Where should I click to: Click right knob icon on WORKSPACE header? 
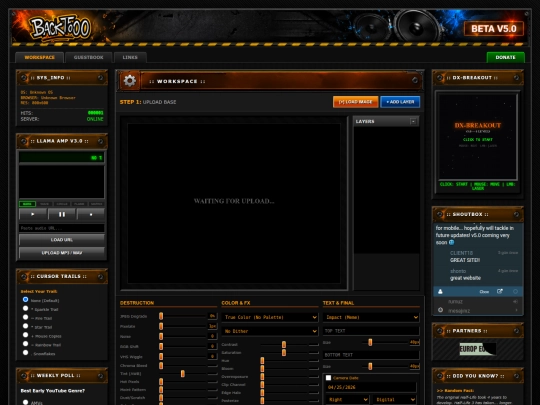[x=415, y=80]
